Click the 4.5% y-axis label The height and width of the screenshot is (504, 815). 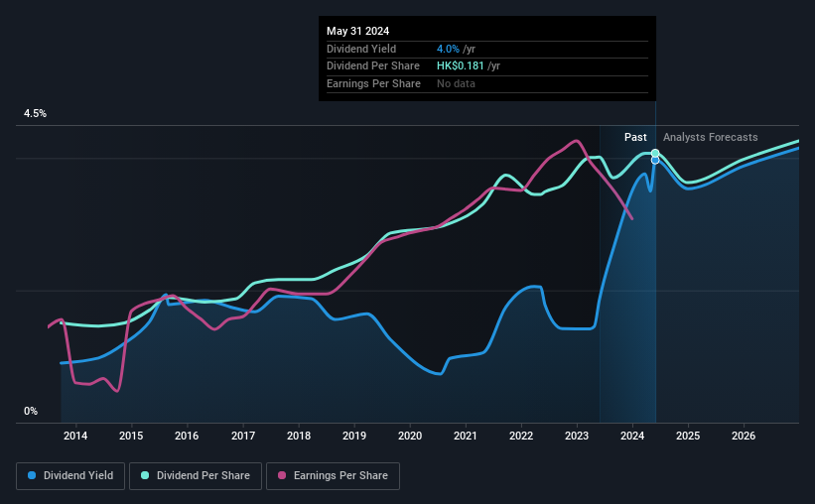click(x=35, y=114)
